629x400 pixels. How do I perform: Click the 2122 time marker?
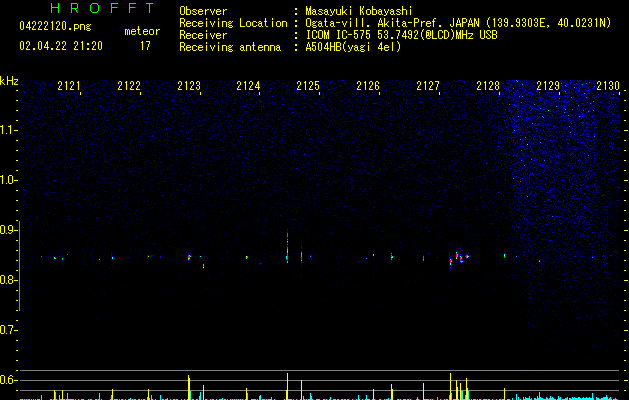tap(129, 86)
